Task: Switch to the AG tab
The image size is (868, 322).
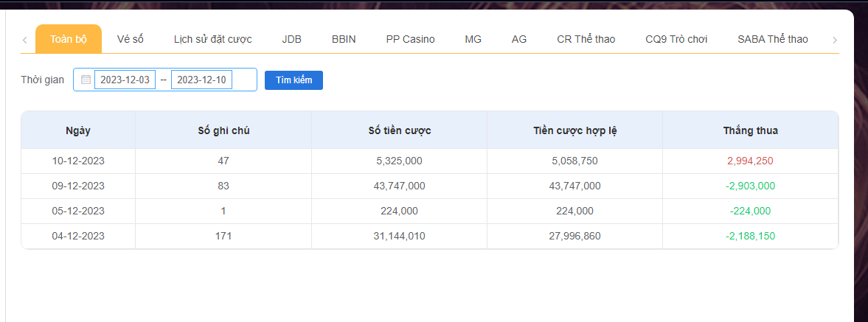Action: point(519,39)
